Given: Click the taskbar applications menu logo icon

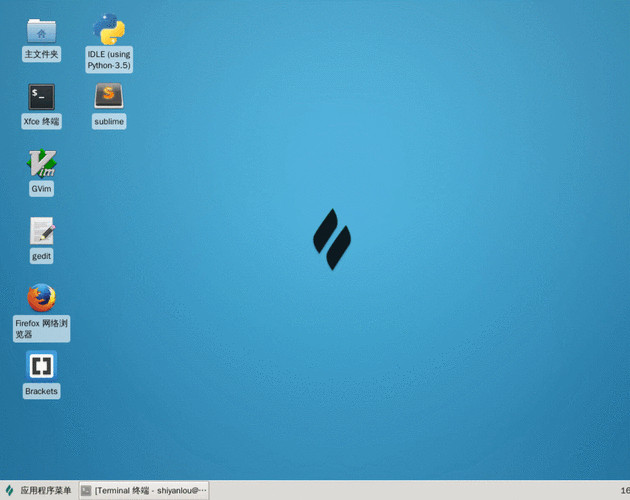Looking at the screenshot, I should (9, 490).
